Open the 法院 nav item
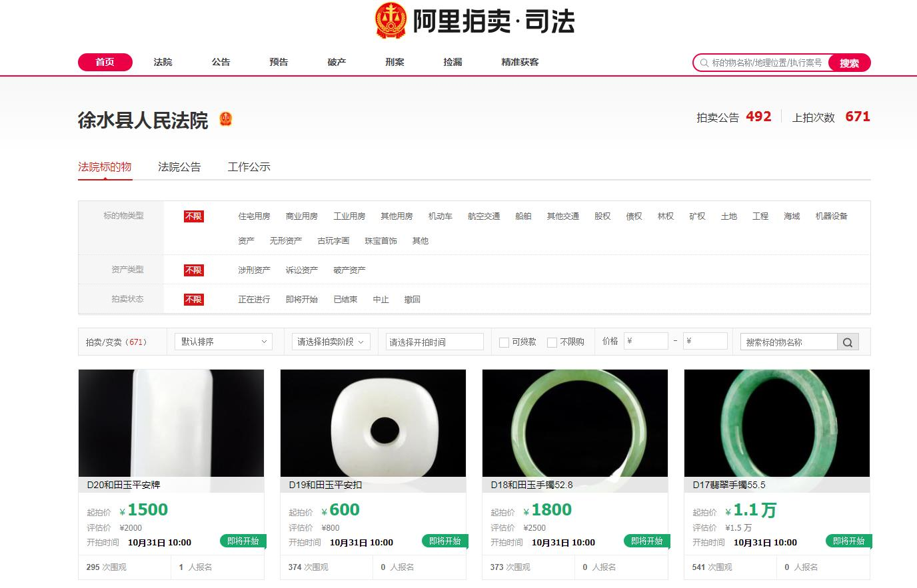917x588 pixels. 163,62
